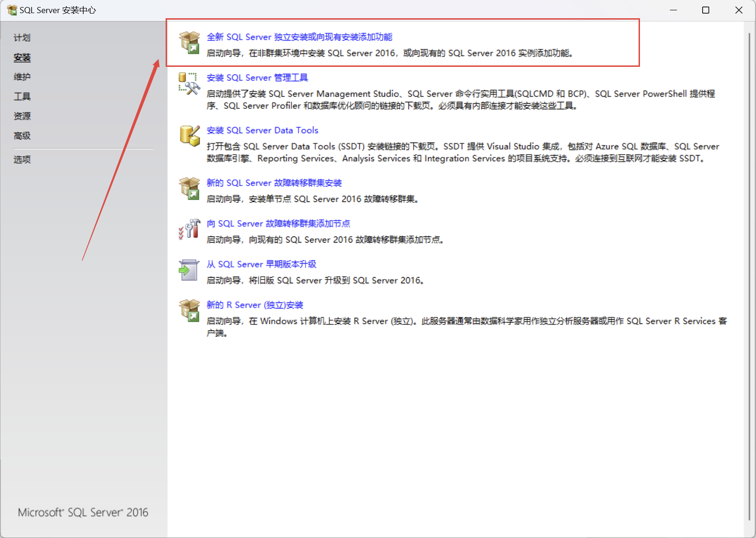Click the new R Server standalone install icon
756x538 pixels.
pos(189,310)
